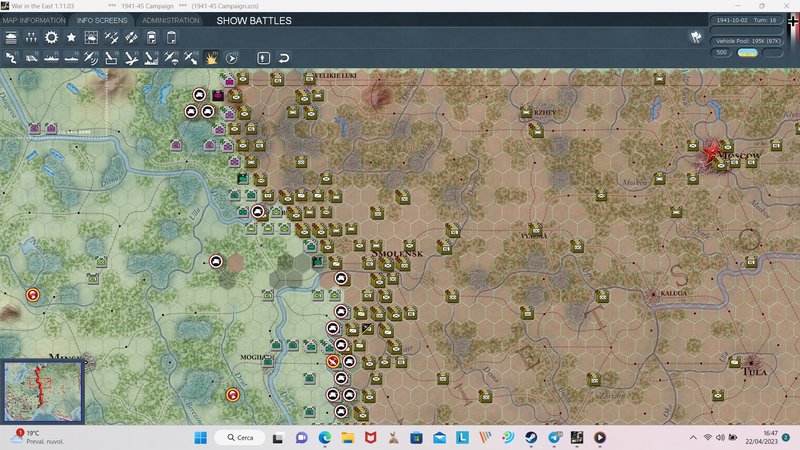The height and width of the screenshot is (450, 800).
Task: Click the date and Turn 16 display
Action: (x=746, y=20)
